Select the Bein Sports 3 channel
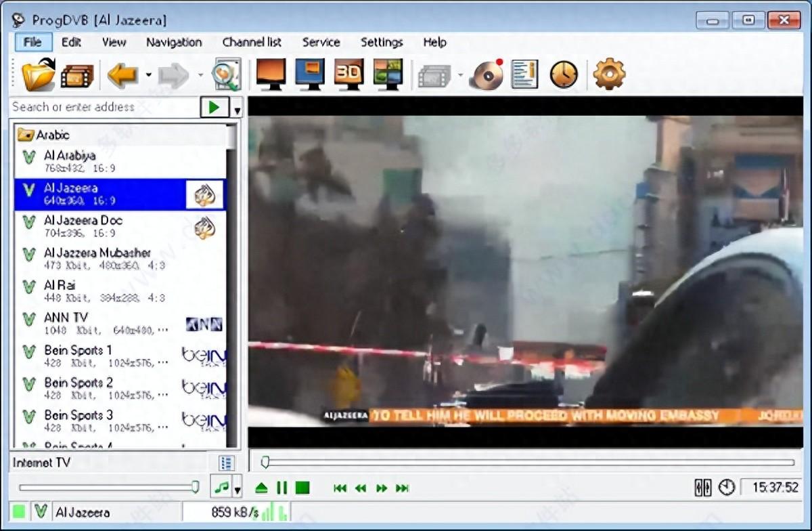The image size is (812, 531). pyautogui.click(x=120, y=421)
